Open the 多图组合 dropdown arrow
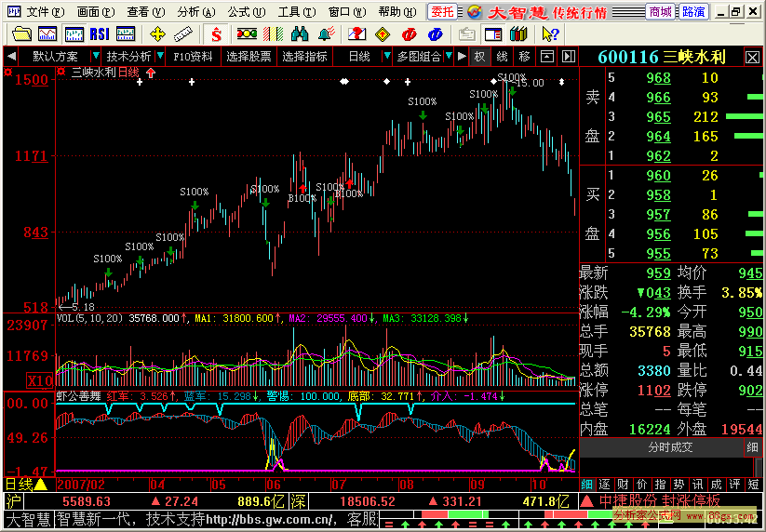 449,57
